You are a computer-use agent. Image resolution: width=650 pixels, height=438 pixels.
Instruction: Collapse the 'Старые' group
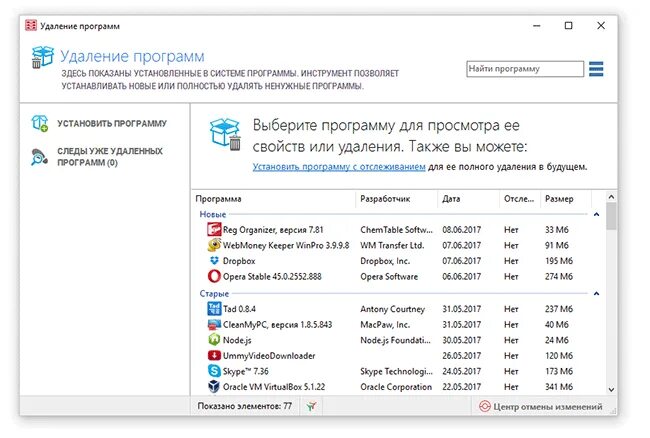click(x=596, y=293)
